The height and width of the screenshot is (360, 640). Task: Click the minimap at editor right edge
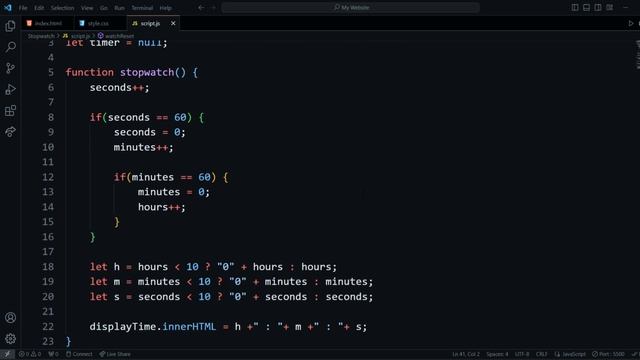pyautogui.click(x=637, y=54)
